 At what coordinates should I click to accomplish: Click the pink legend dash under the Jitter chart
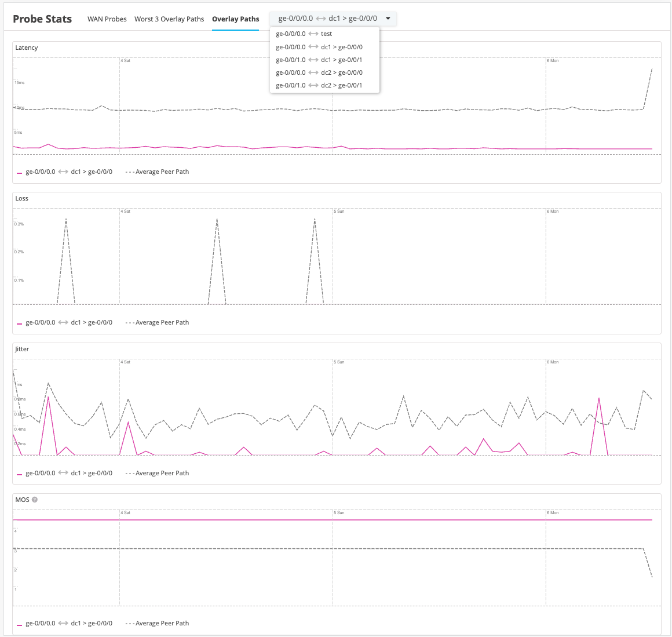click(19, 473)
